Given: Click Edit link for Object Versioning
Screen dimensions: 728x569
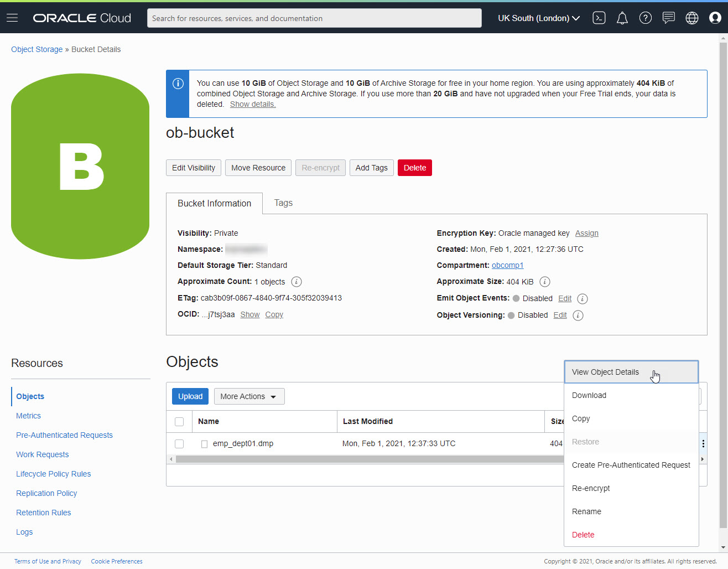Looking at the screenshot, I should click(x=560, y=315).
